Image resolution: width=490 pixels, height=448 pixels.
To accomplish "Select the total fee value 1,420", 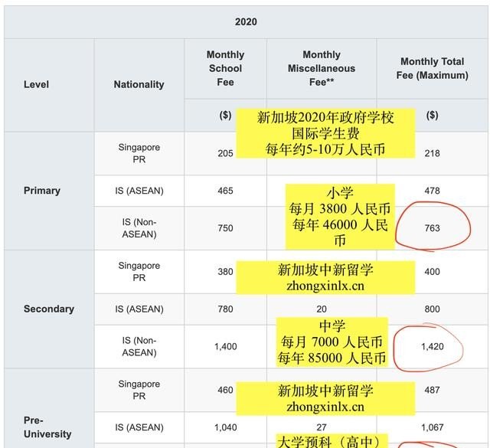I will pos(432,346).
